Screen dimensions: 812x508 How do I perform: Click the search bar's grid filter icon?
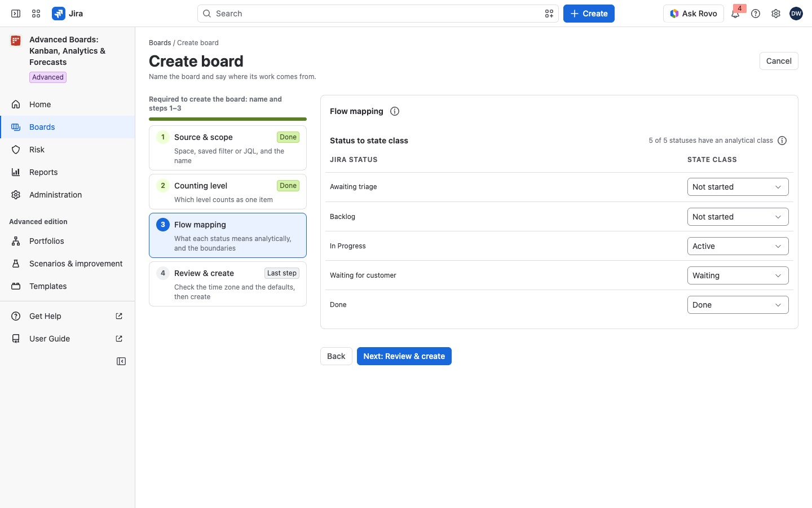coord(549,14)
